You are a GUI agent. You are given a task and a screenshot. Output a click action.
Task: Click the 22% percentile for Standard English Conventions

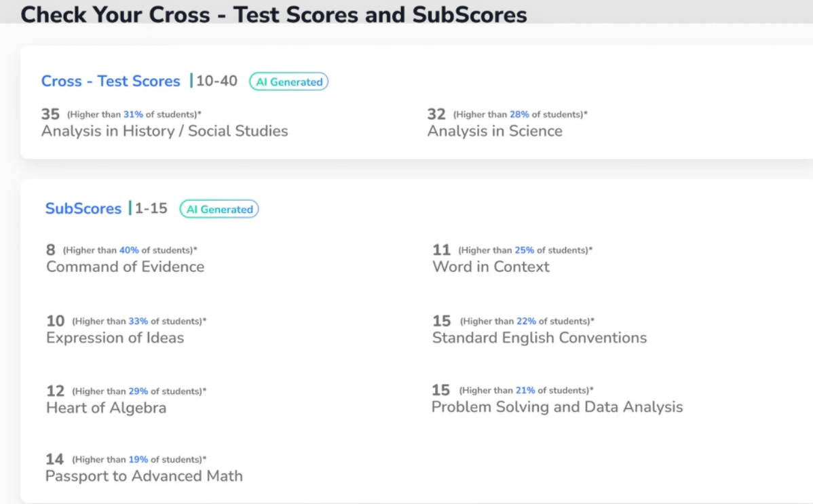pyautogui.click(x=526, y=322)
